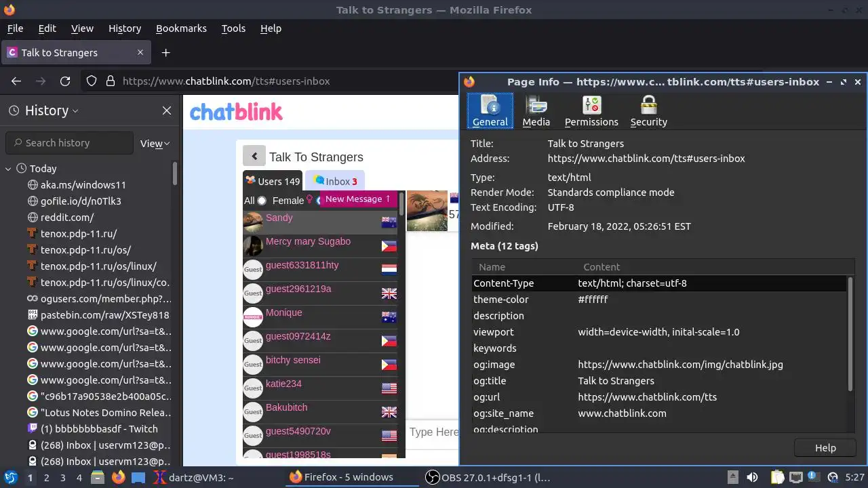Launch Firefox from the taskbar launcher icon

coord(119,477)
